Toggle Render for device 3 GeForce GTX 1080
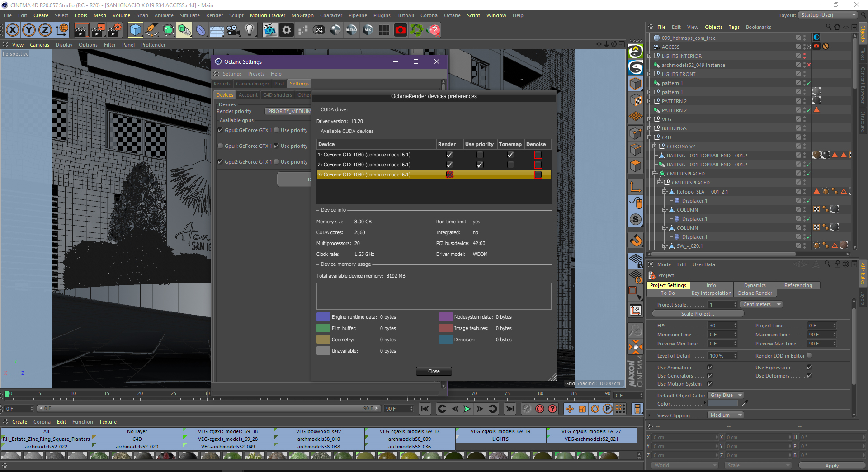 click(449, 175)
